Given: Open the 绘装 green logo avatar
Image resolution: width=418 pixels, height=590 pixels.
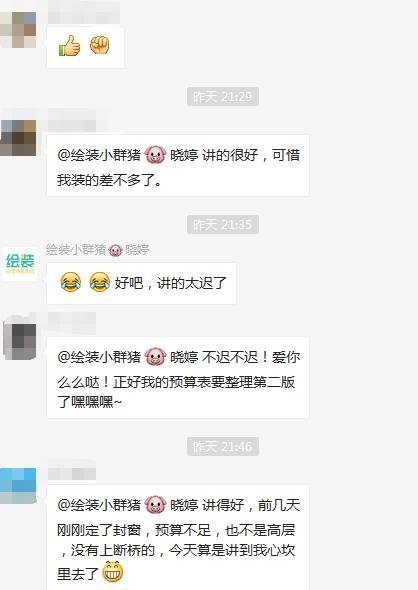Looking at the screenshot, I should [x=20, y=263].
